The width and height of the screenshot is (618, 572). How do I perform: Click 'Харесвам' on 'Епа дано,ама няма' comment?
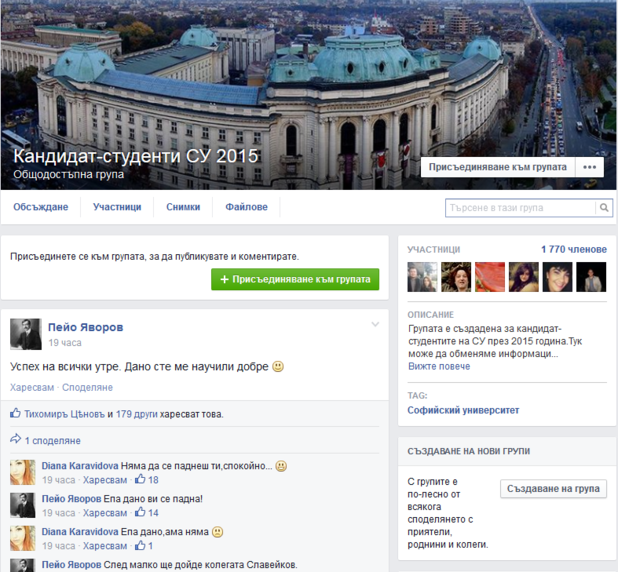105,546
